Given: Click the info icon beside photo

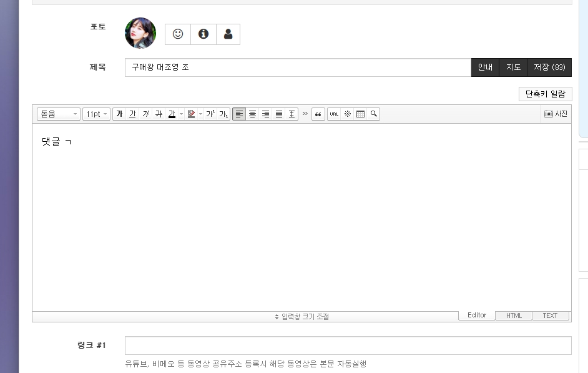Looking at the screenshot, I should (203, 34).
